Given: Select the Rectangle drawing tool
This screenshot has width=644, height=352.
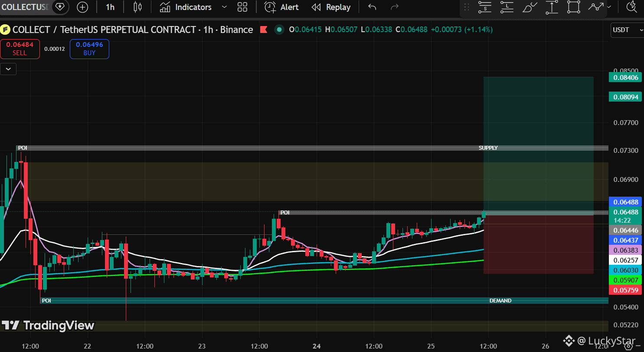Looking at the screenshot, I should [574, 7].
